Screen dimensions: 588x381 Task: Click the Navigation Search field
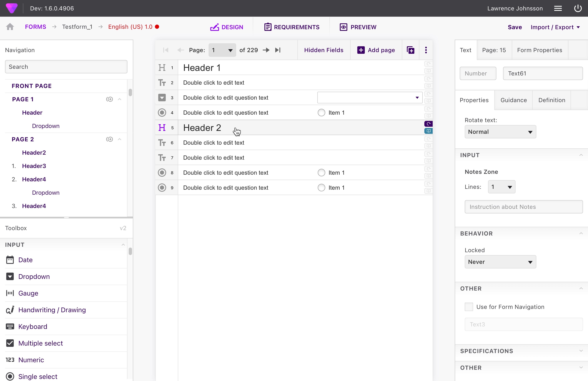pos(66,67)
